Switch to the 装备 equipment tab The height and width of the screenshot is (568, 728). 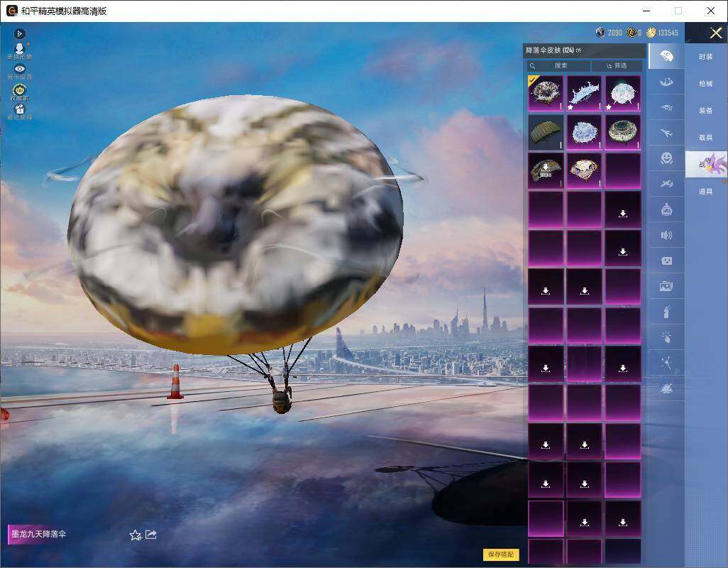[x=706, y=111]
